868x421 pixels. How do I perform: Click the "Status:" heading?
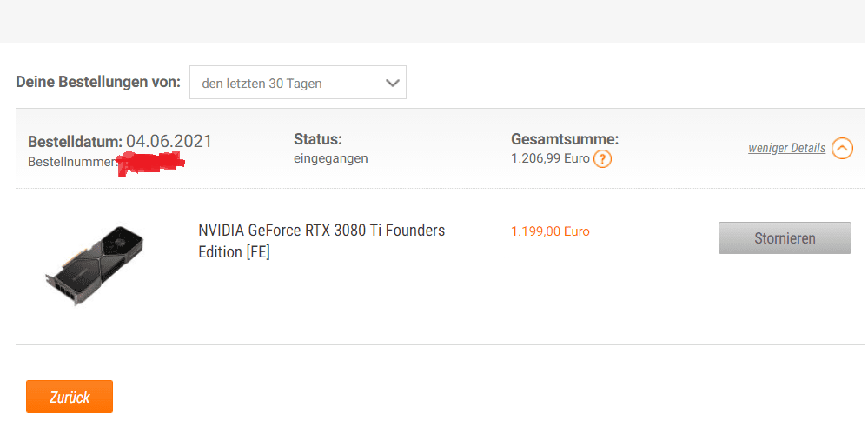(318, 139)
